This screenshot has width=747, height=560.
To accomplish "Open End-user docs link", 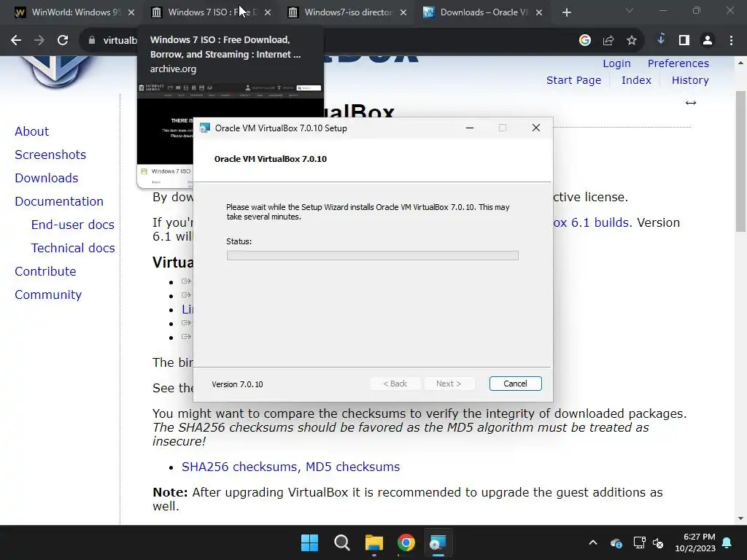I will pyautogui.click(x=73, y=225).
